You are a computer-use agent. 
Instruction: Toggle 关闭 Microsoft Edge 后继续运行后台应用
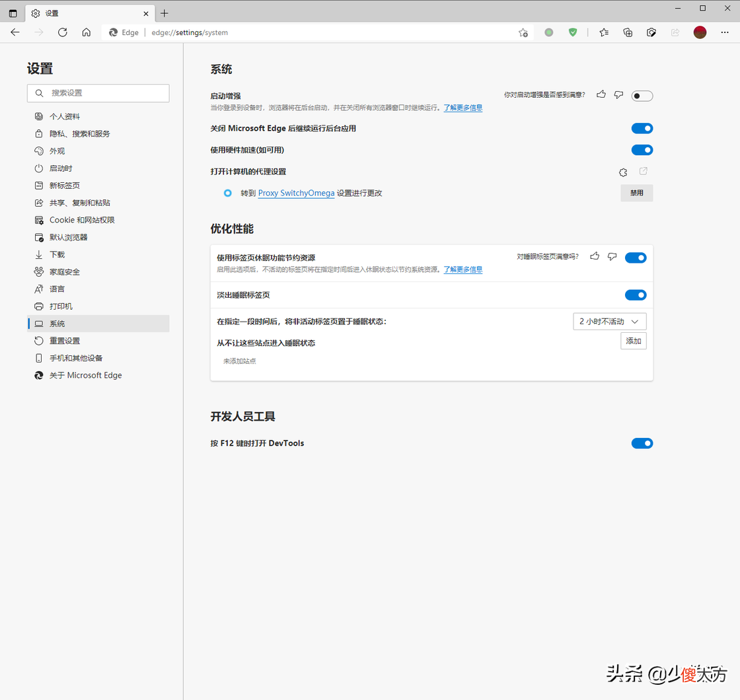tap(642, 128)
